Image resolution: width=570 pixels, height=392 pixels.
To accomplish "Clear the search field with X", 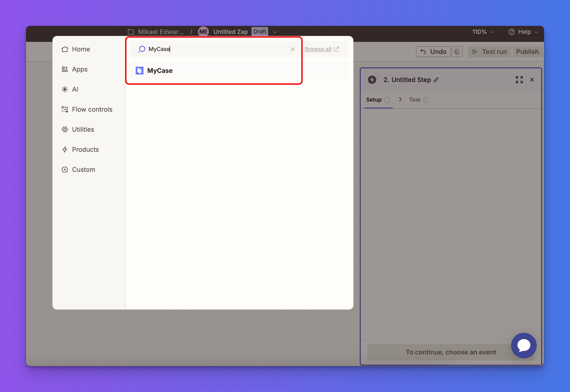I will [293, 49].
